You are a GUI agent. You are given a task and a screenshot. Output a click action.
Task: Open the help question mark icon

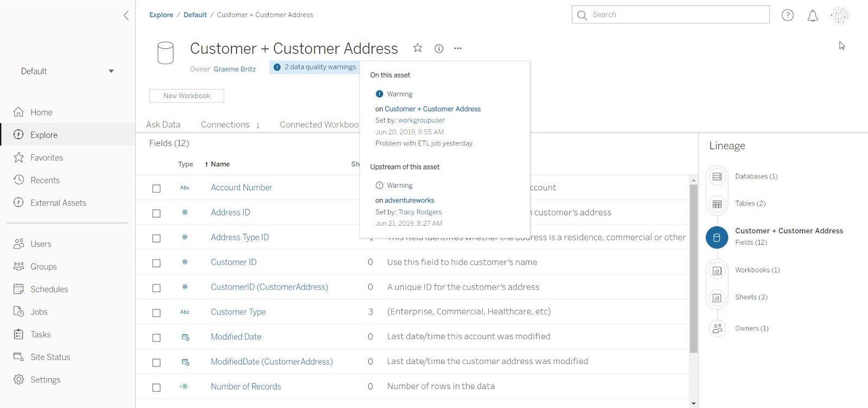click(x=787, y=15)
